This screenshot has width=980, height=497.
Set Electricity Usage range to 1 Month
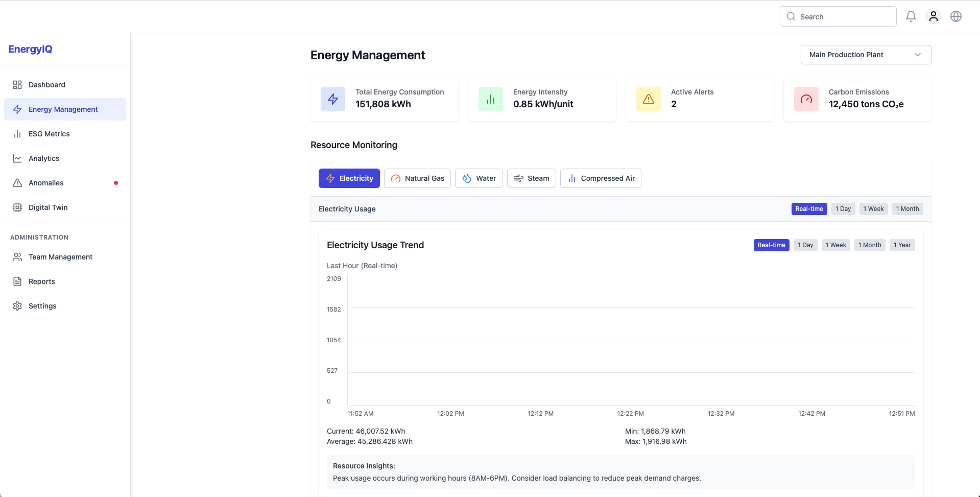click(907, 209)
